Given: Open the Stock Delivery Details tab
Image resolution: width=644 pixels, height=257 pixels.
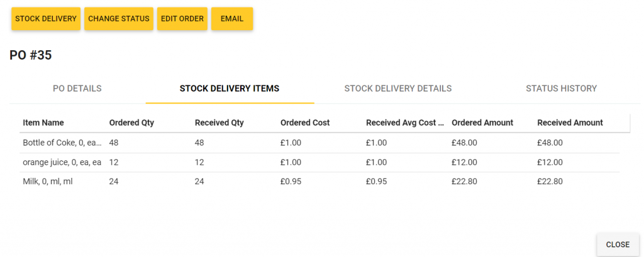Looking at the screenshot, I should click(398, 89).
